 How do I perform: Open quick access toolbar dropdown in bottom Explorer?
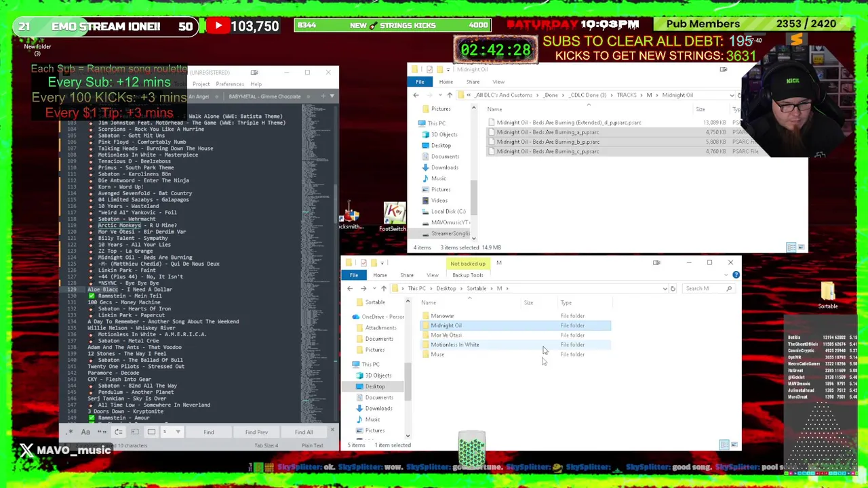tap(382, 263)
